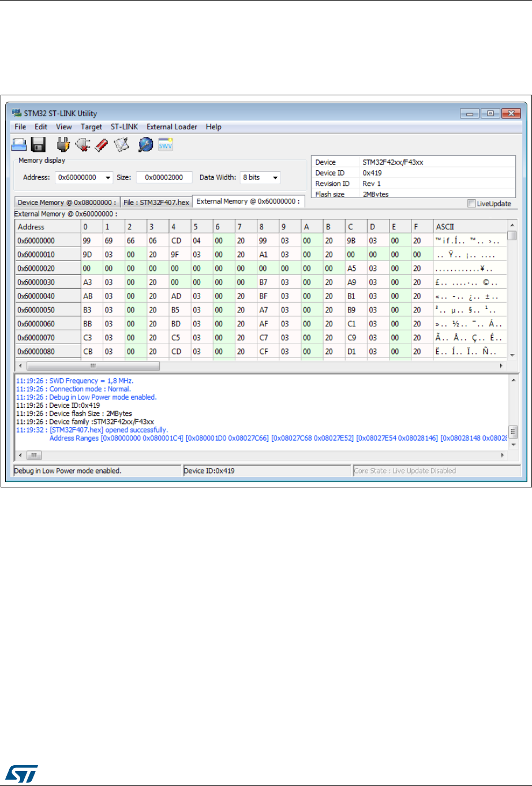Click log line Device flash Size : 2MBytes

(74, 414)
